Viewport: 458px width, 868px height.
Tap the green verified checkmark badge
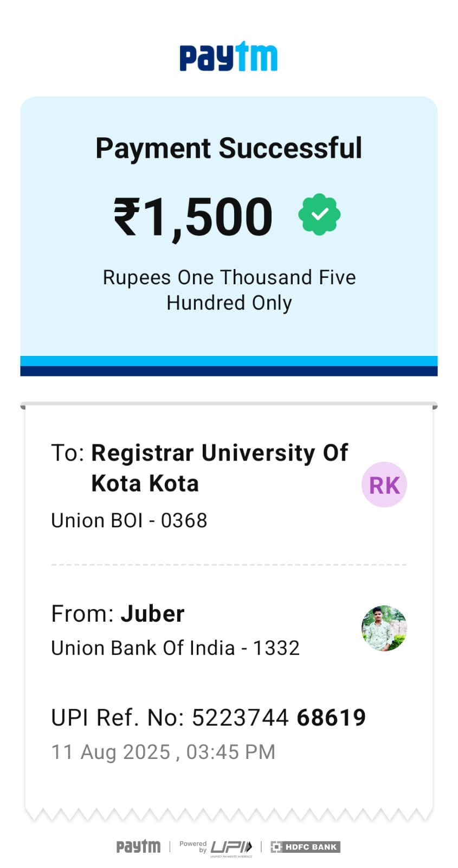pyautogui.click(x=319, y=214)
